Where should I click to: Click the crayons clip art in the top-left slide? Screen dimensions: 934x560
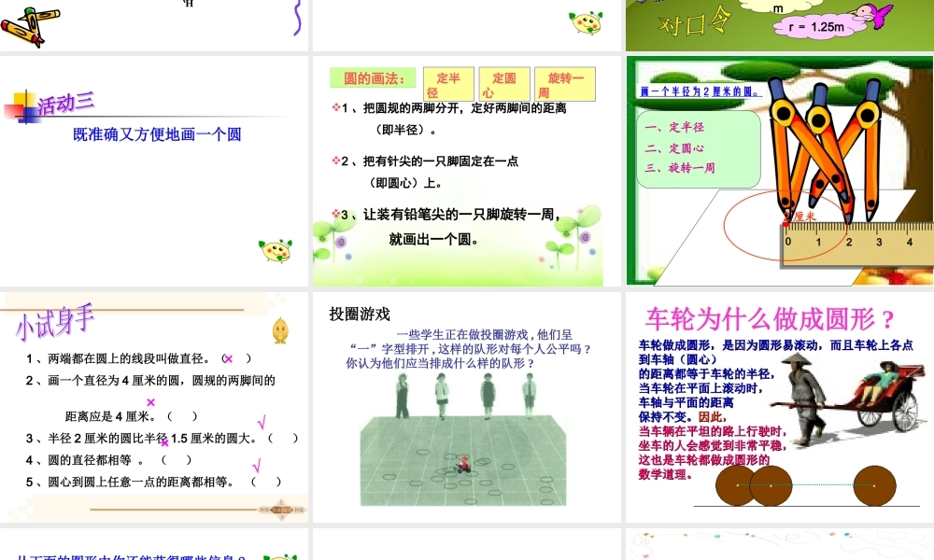click(30, 25)
